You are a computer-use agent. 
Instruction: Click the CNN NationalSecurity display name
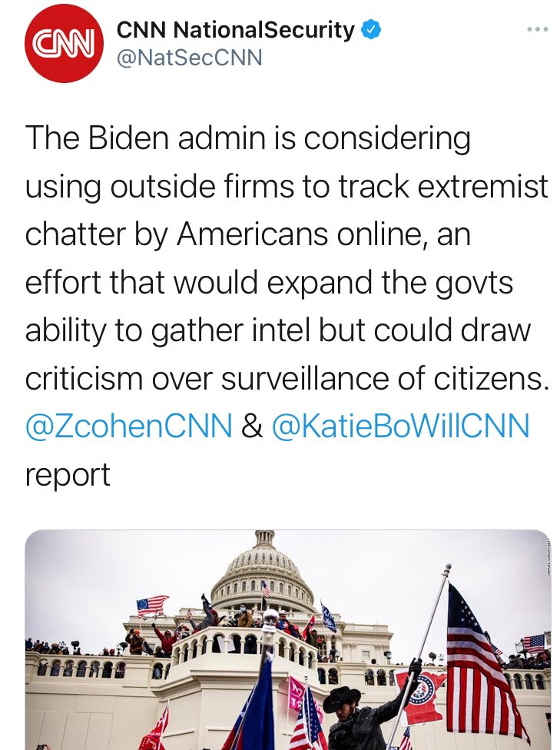[236, 30]
